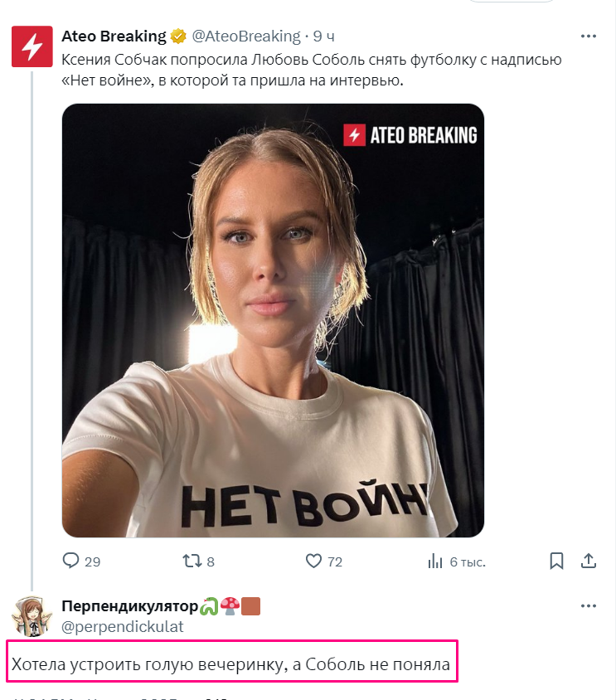Open Перпендикулятор profile avatar

(x=32, y=616)
